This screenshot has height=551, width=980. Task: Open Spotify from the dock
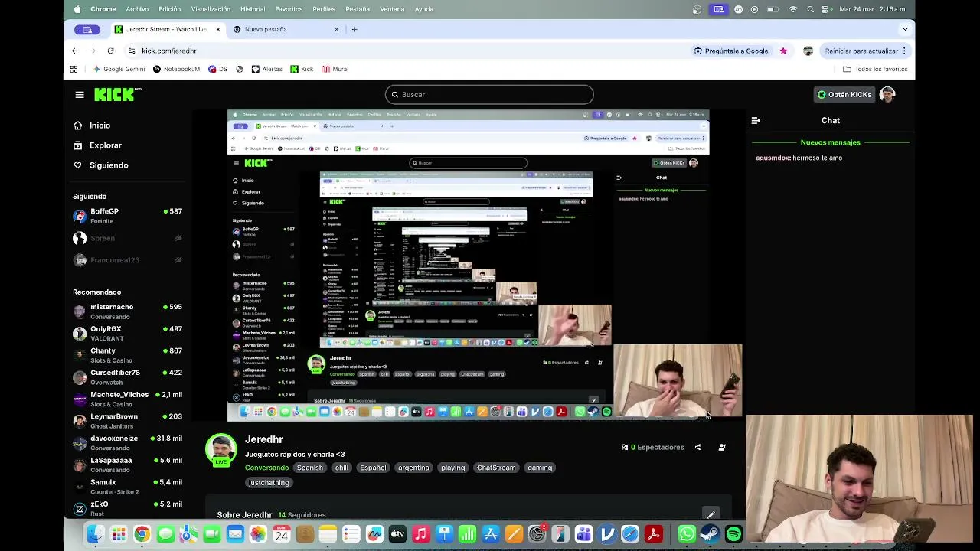coord(733,534)
